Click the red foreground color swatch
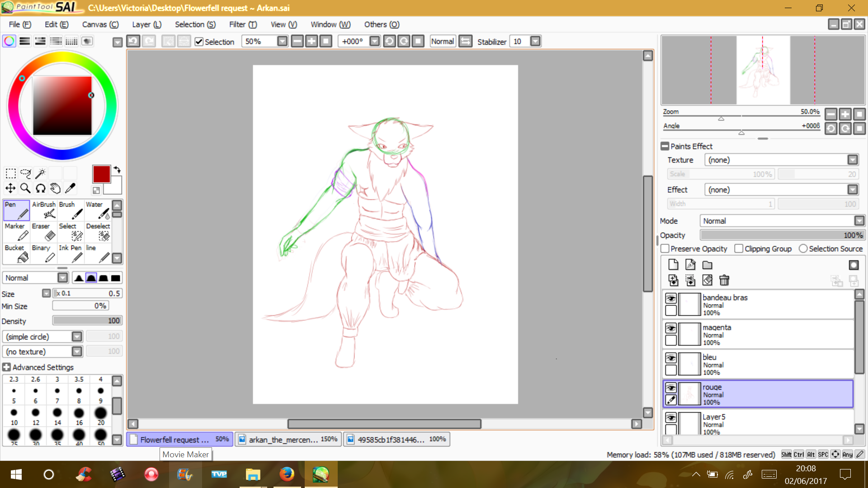 (101, 174)
